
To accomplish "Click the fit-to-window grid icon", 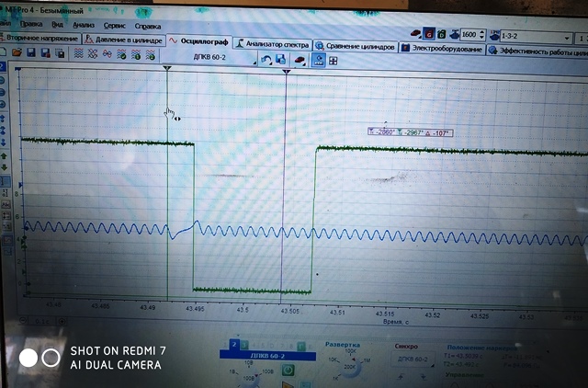I will tap(333, 61).
